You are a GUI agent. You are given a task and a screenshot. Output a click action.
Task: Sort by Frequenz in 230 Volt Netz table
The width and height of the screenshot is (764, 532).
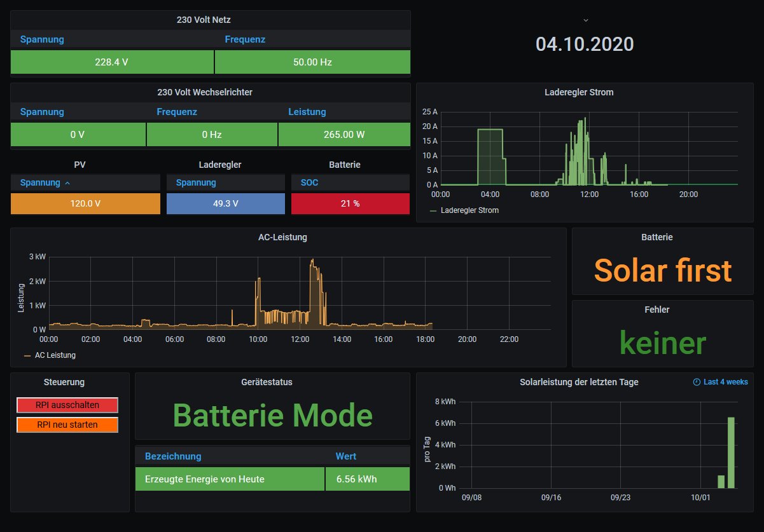tap(245, 39)
